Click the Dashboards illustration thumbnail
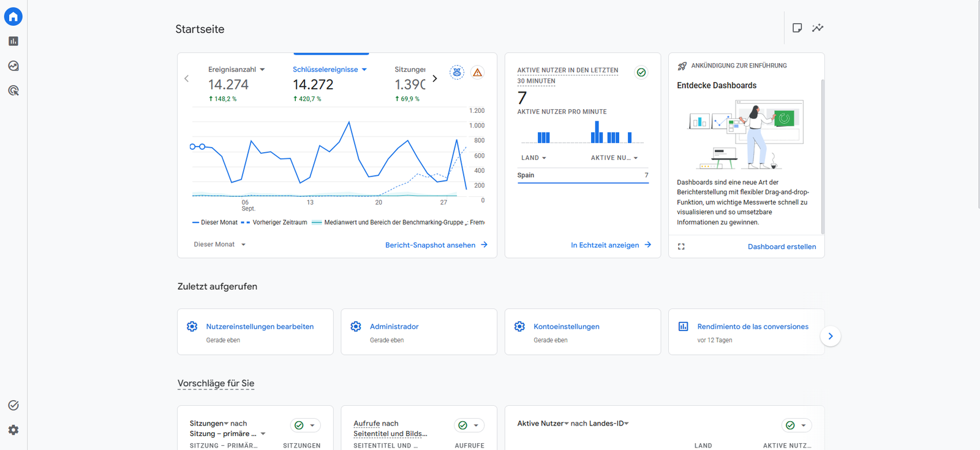 (x=745, y=134)
